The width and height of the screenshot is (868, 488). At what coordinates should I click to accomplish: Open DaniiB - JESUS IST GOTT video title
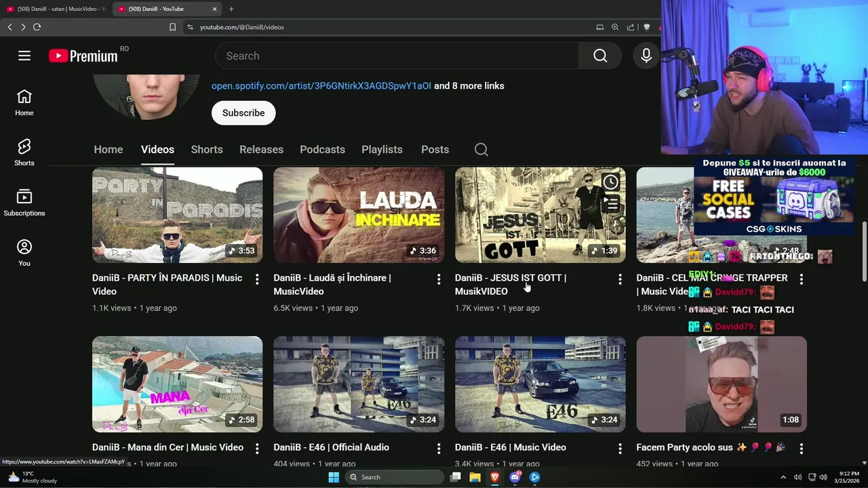pyautogui.click(x=511, y=285)
